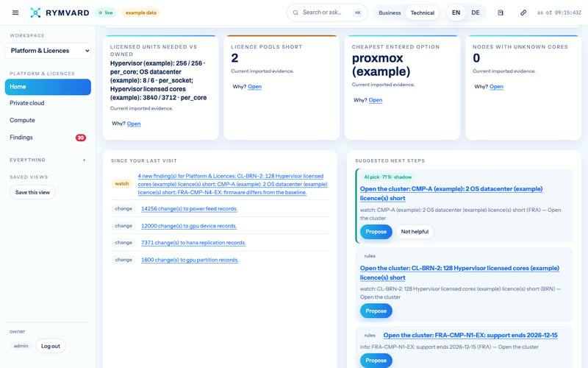
Task: Propose the CMP-A OS datacenter step
Action: (x=376, y=232)
